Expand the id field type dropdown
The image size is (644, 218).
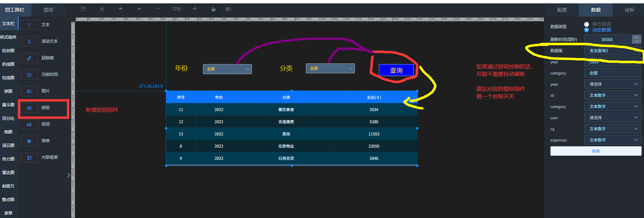tap(613, 95)
